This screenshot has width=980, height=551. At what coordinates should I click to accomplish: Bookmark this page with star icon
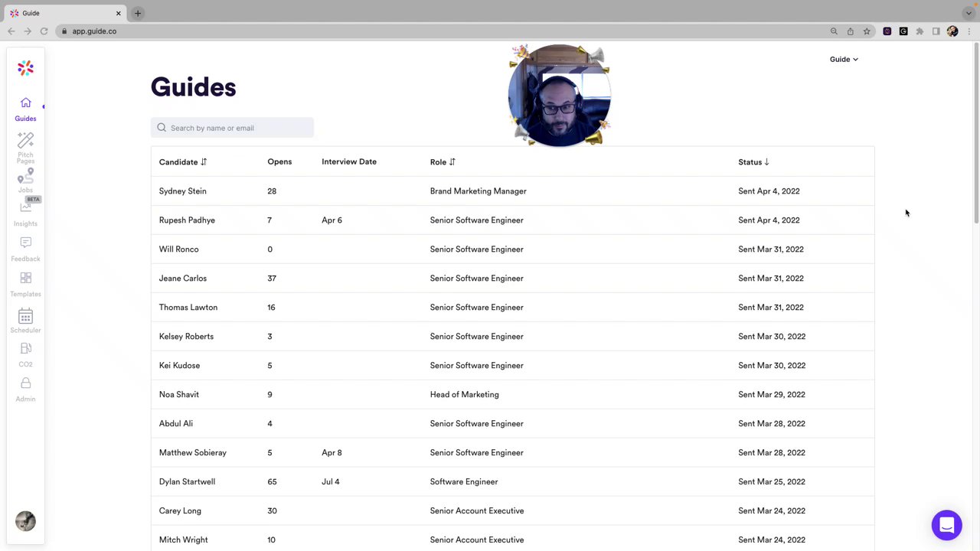pyautogui.click(x=867, y=31)
